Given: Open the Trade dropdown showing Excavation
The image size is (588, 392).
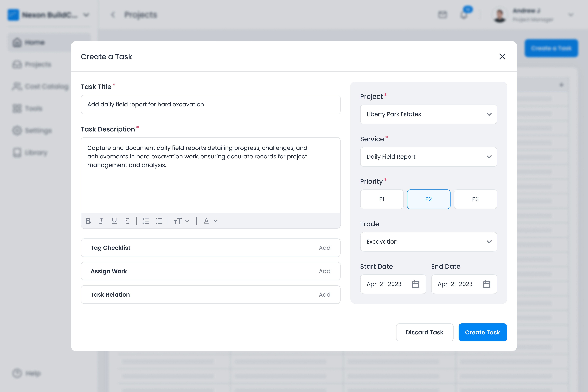Looking at the screenshot, I should [x=429, y=242].
